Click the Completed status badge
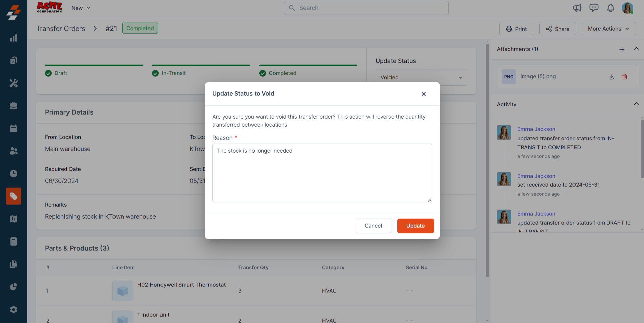The height and width of the screenshot is (323, 644). click(x=140, y=28)
